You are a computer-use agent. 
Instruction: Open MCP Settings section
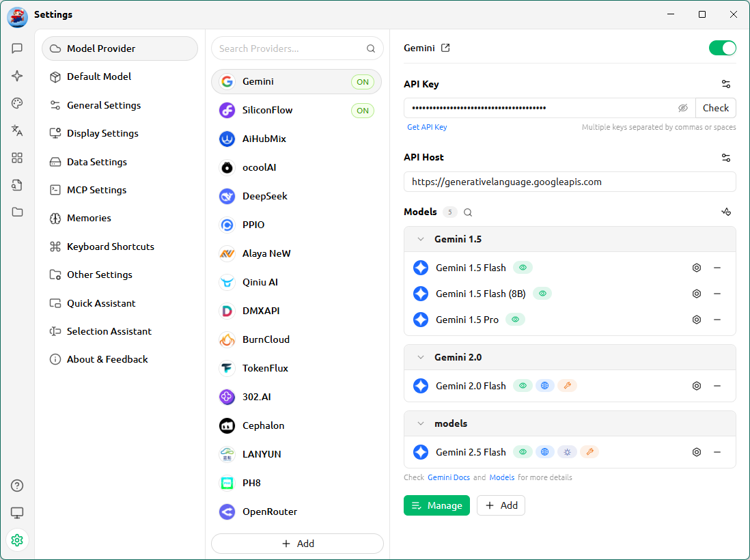[x=120, y=190]
